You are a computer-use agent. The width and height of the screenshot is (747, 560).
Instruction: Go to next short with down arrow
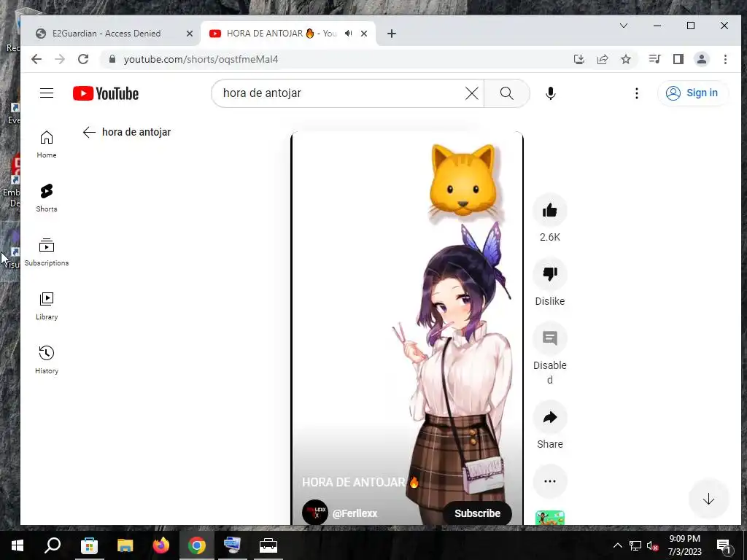pyautogui.click(x=708, y=499)
